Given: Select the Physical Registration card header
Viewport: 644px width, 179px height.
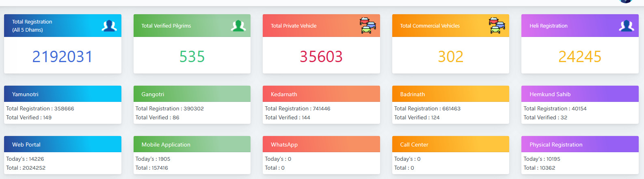Looking at the screenshot, I should click(579, 144).
